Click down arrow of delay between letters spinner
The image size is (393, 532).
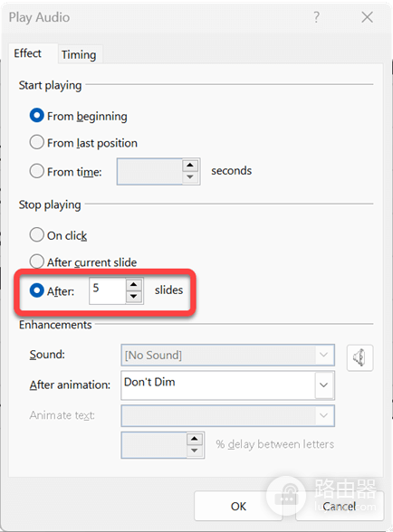[x=195, y=451]
